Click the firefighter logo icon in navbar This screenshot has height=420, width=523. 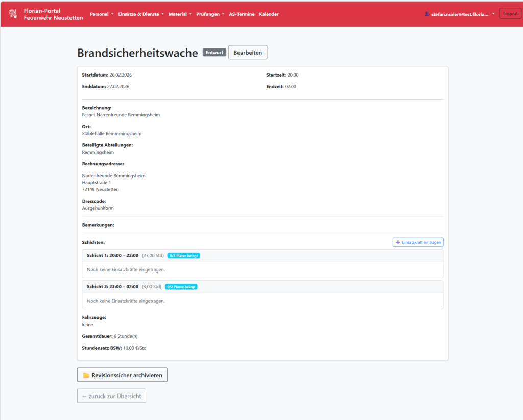(13, 14)
